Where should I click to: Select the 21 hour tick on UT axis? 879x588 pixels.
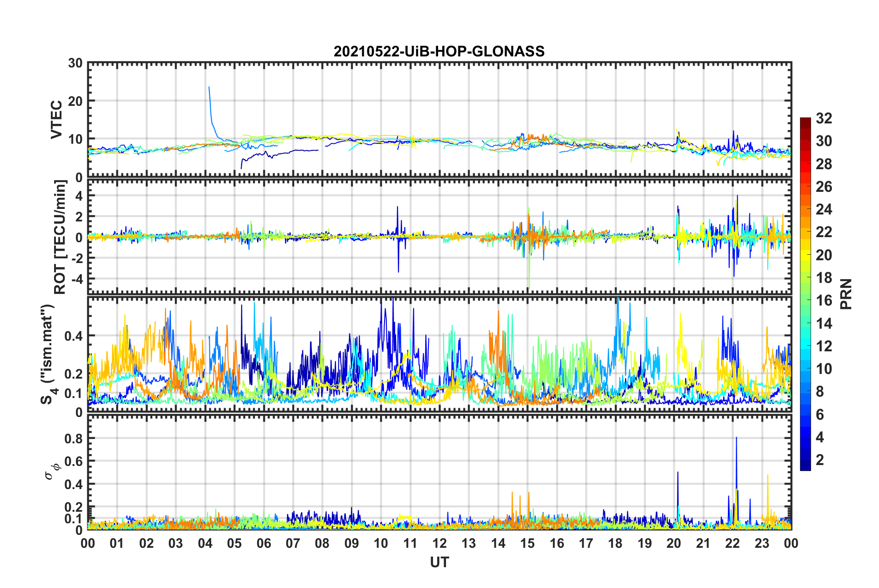coord(703,543)
